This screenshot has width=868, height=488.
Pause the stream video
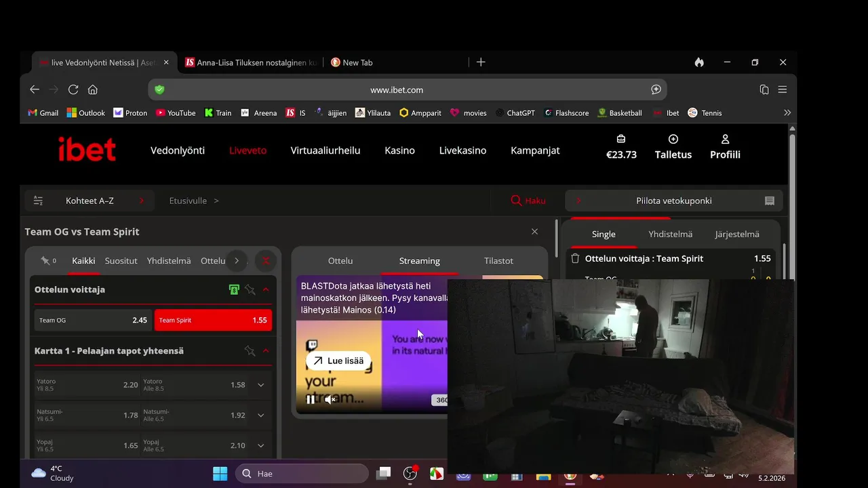310,400
